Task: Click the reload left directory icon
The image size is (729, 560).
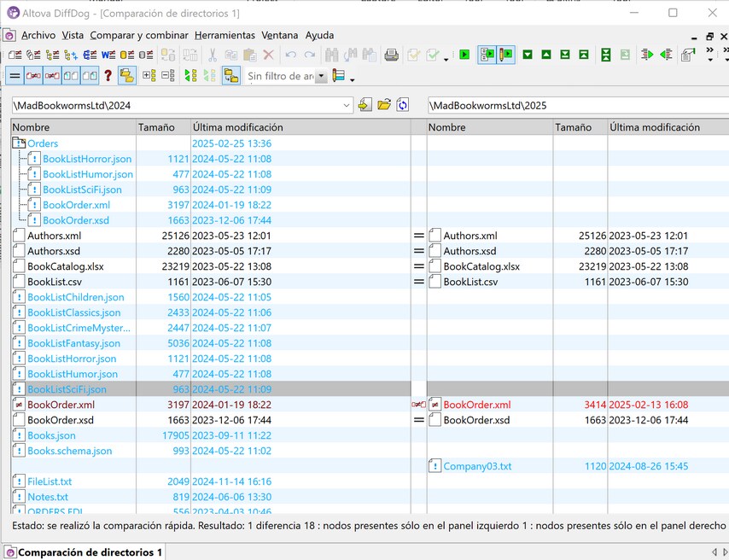Action: pyautogui.click(x=402, y=105)
